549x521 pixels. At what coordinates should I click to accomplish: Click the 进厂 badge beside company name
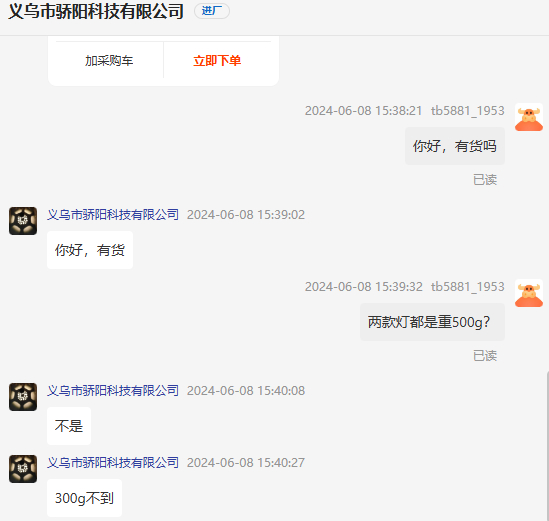(x=212, y=11)
